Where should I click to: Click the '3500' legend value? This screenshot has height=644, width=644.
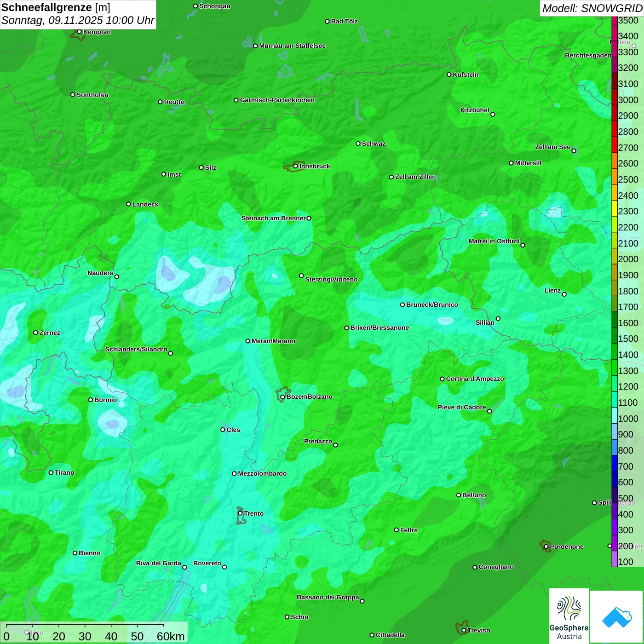pyautogui.click(x=628, y=20)
